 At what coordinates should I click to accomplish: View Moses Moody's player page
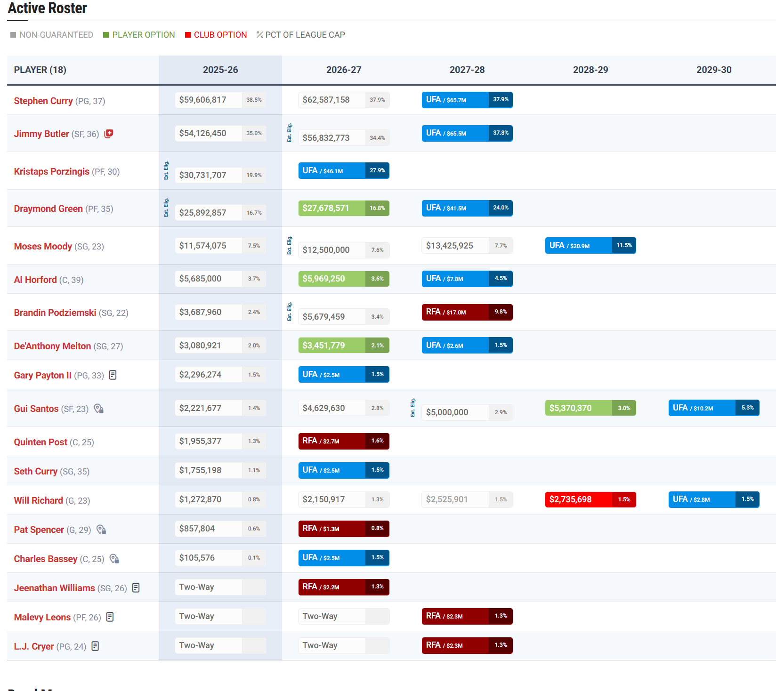(43, 246)
